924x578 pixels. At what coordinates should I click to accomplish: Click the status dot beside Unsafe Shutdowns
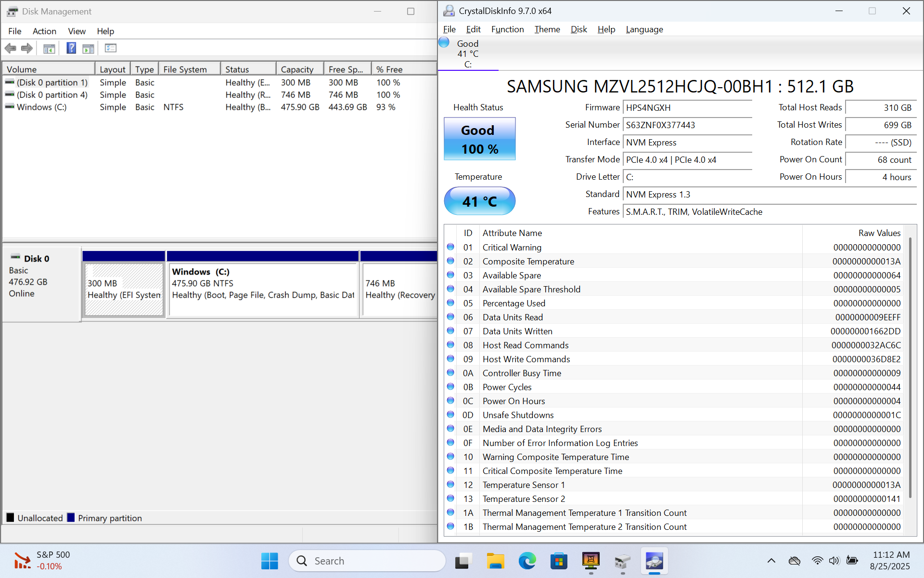450,414
